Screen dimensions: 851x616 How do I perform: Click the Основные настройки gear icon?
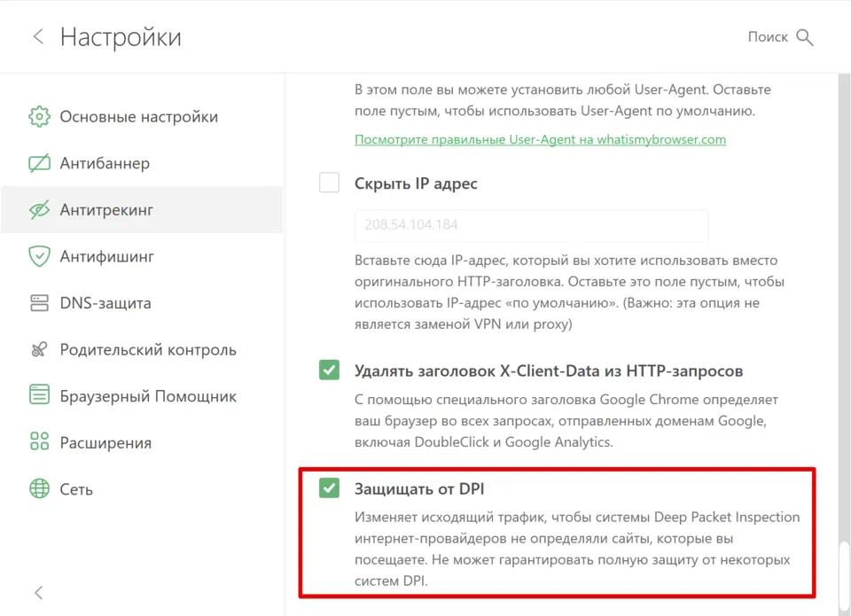[39, 117]
